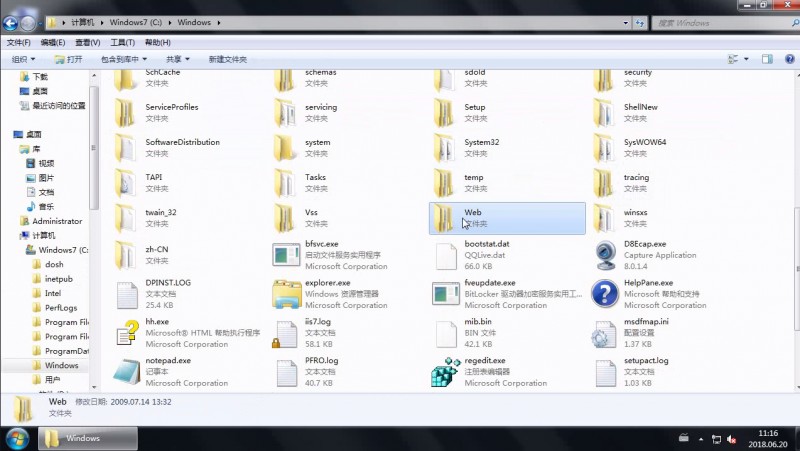Select the HelpPane.exe question mark icon
The width and height of the screenshot is (800, 451).
605,294
